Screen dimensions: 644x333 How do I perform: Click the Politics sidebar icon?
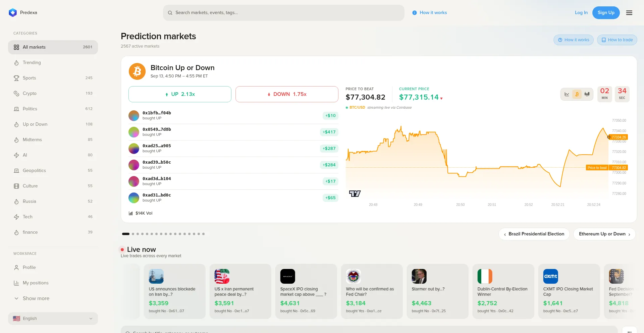tap(16, 109)
